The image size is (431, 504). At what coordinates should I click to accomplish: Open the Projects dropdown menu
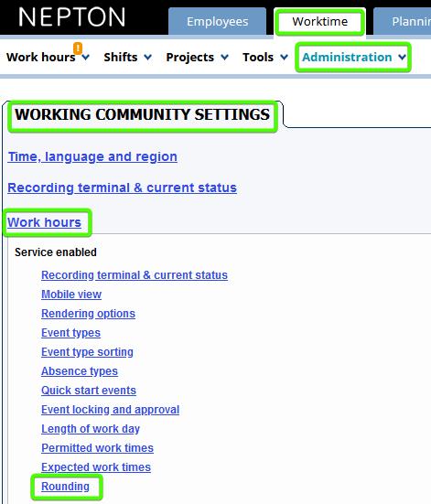[x=197, y=58]
